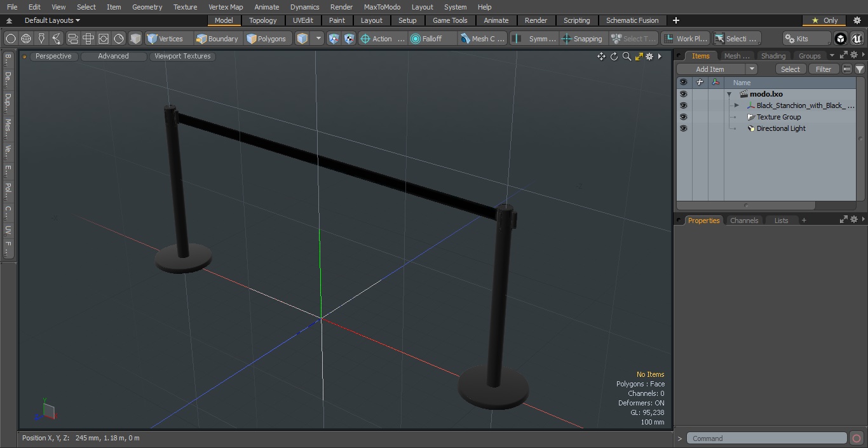Click the Select button in Items panel
This screenshot has width=868, height=448.
(x=790, y=69)
